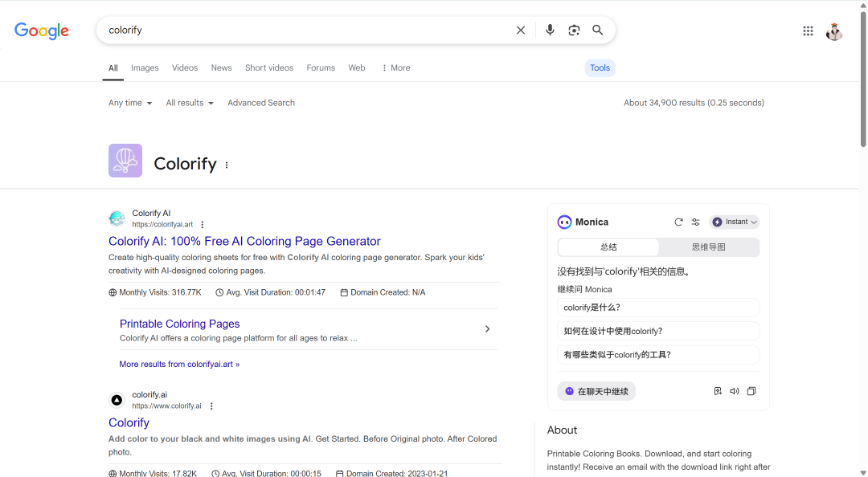Expand the Any time filter
This screenshot has width=868, height=477.
coord(130,103)
